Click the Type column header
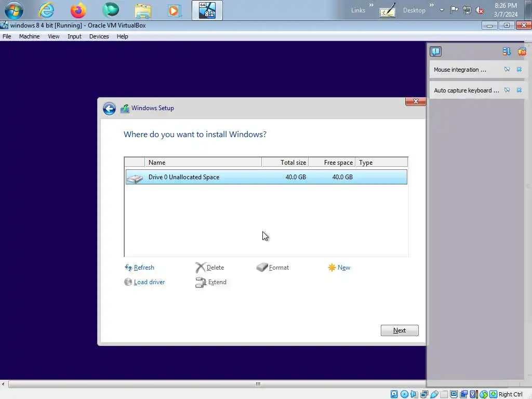 [x=381, y=163]
